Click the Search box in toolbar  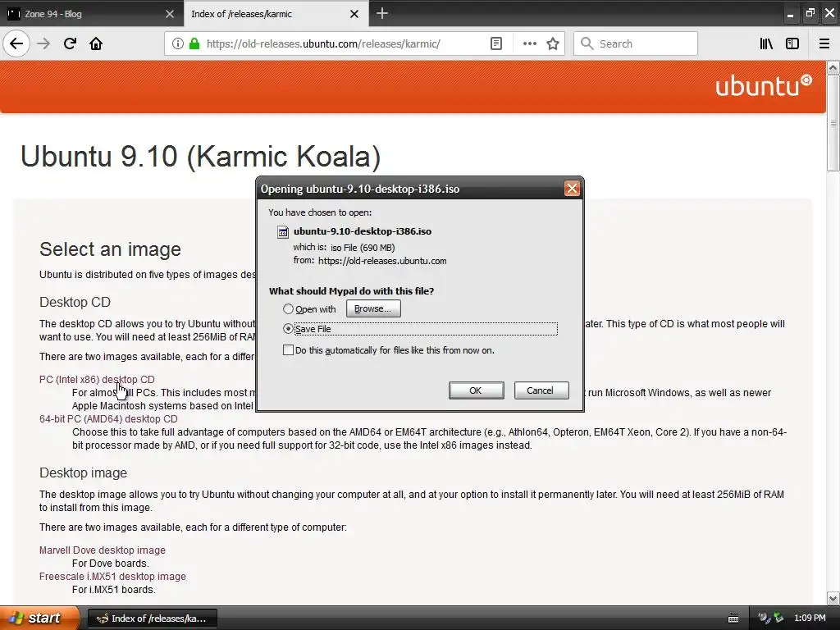(636, 43)
